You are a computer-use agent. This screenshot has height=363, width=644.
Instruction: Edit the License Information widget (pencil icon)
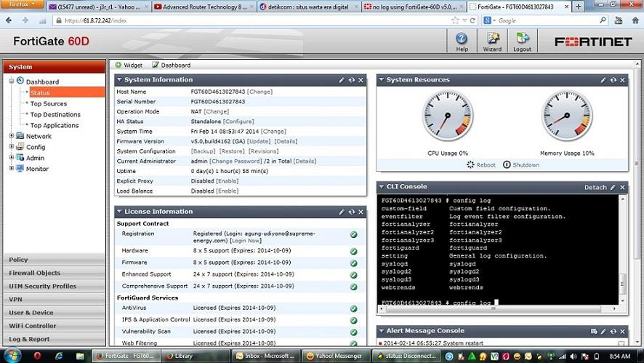pos(342,212)
